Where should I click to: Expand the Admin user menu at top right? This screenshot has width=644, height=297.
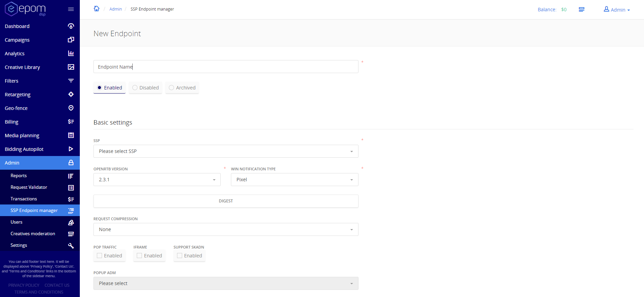[617, 10]
